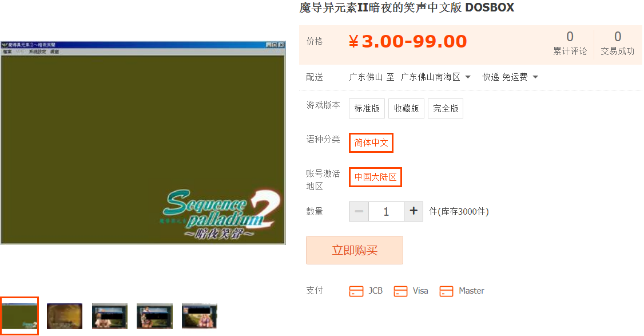This screenshot has width=644, height=336.
Task: Click the main Sequence Palladium 2 product image
Action: click(x=143, y=143)
